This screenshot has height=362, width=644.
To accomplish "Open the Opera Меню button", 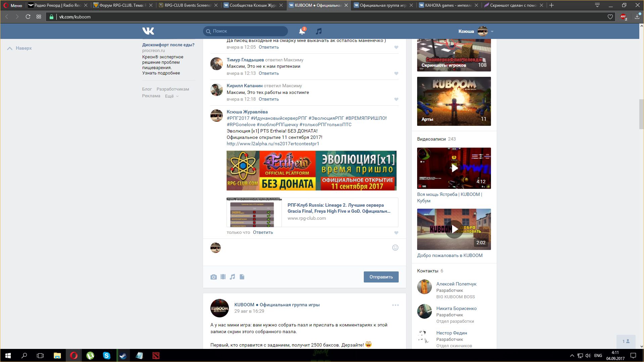I will [x=13, y=5].
